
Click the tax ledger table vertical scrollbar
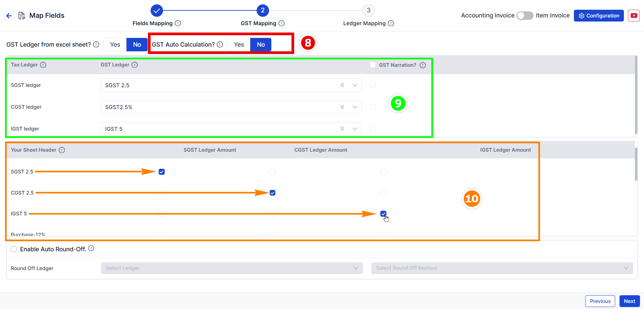(x=636, y=95)
